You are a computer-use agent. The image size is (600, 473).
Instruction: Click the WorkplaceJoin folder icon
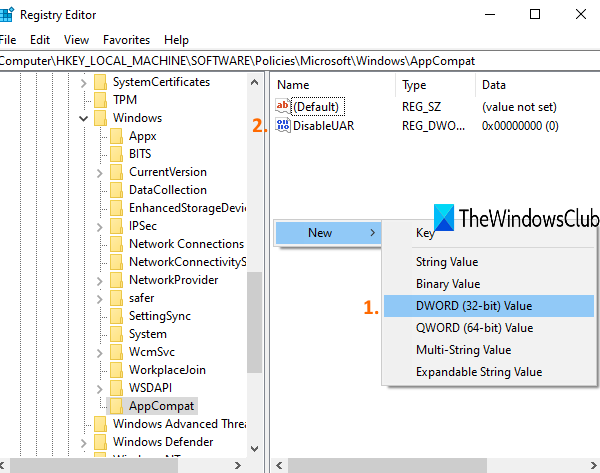(x=117, y=370)
